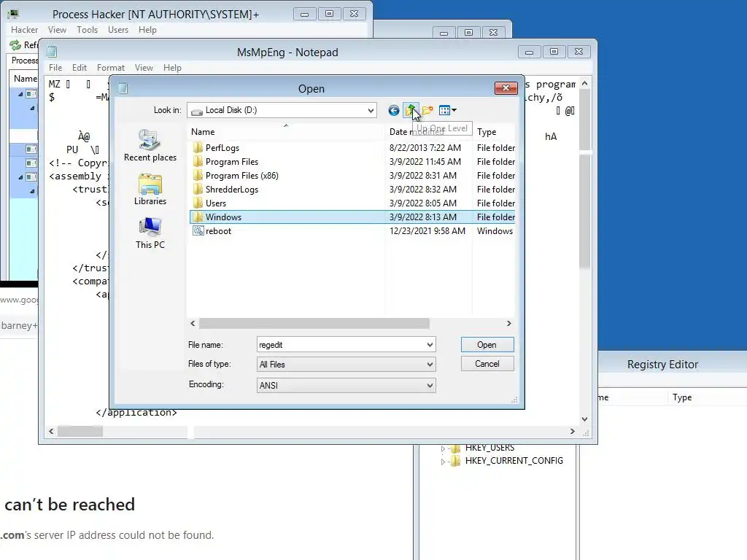Expand HKEY_CURRENT_CONFIG in Registry Editor

tap(443, 462)
